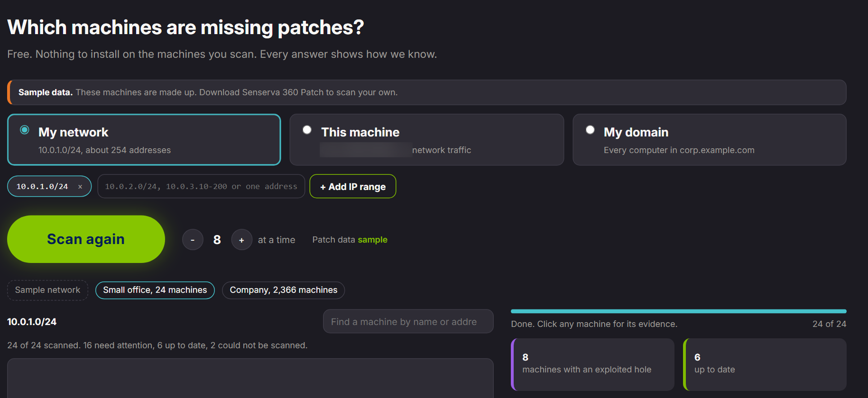
Task: Remove the 10.0.1.0/24 range chip
Action: point(80,187)
